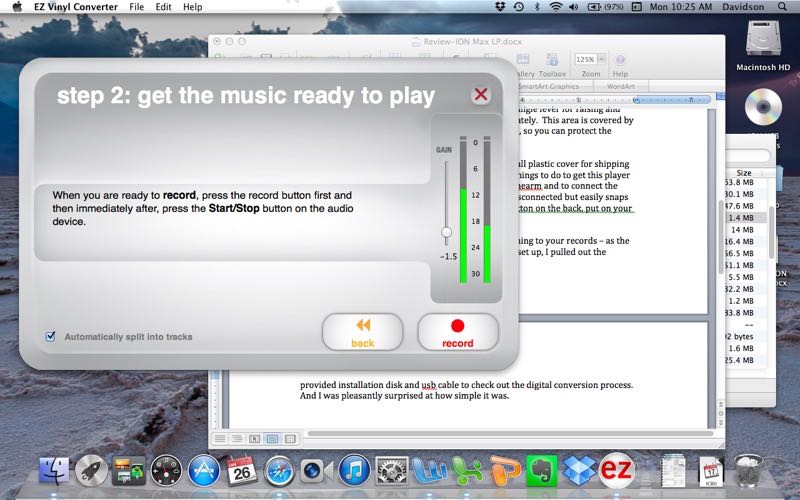Image resolution: width=800 pixels, height=500 pixels.
Task: Open the File menu
Action: tap(136, 7)
